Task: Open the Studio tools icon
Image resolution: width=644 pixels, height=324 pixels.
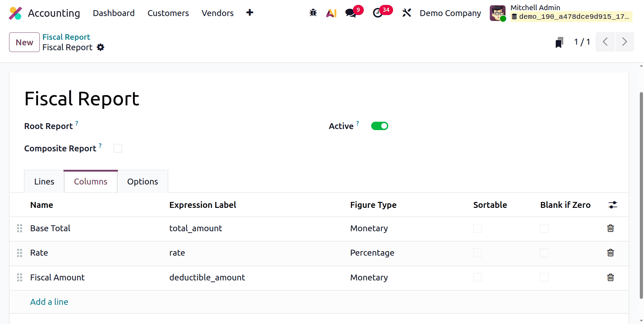Action: (x=406, y=13)
